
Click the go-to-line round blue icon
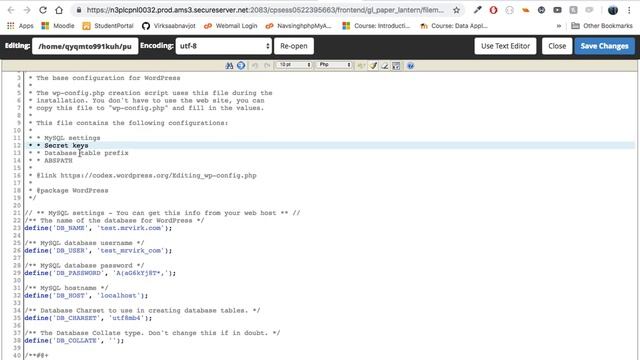pos(241,65)
